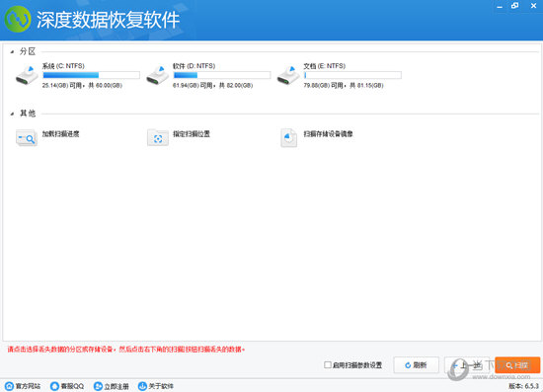Click the 官方网站 home icon
The image size is (543, 392).
coord(9,386)
